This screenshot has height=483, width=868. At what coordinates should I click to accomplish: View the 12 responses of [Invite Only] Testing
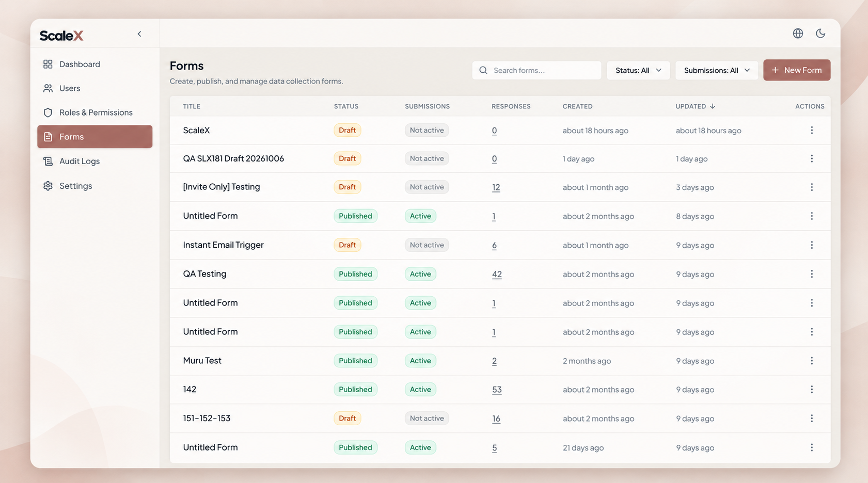pyautogui.click(x=496, y=187)
